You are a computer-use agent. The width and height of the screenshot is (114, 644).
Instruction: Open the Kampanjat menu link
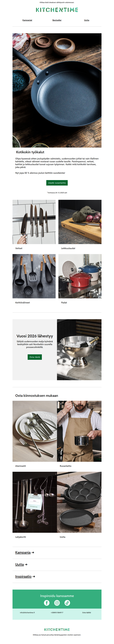click(27, 20)
